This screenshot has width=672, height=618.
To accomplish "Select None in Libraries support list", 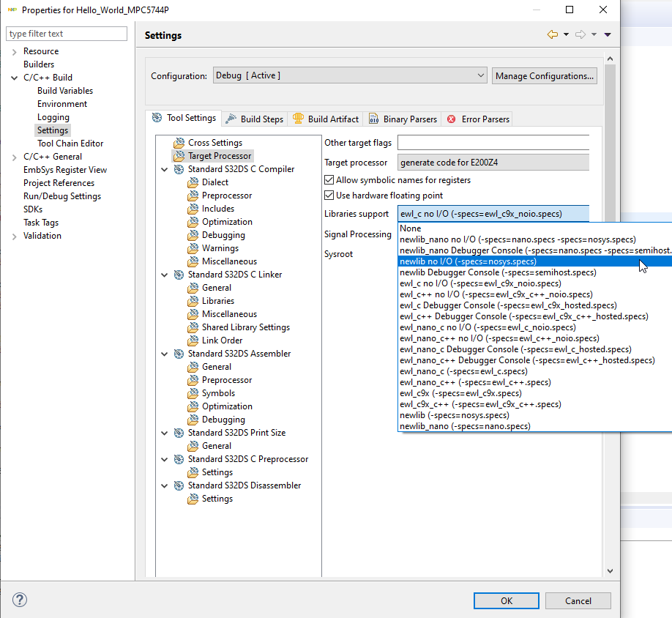I will 535,228.
